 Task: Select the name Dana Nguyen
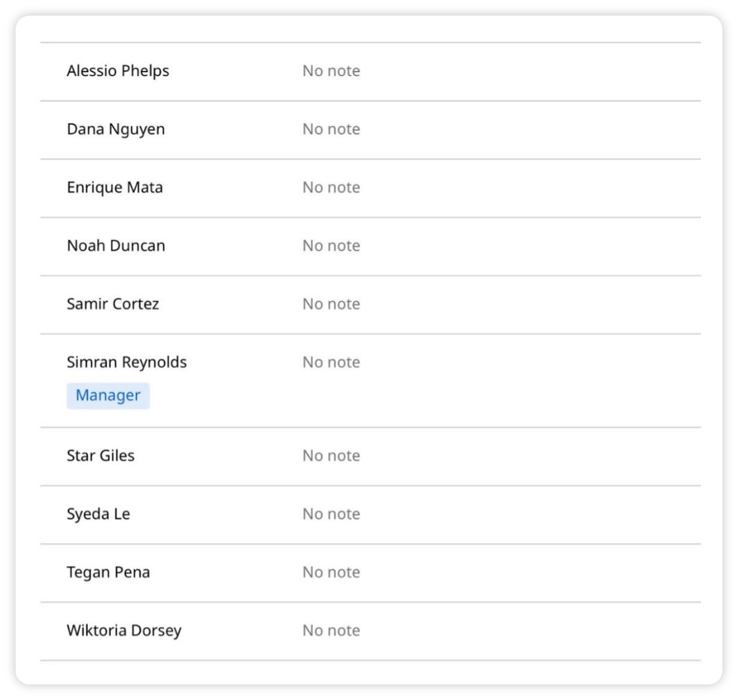(116, 130)
